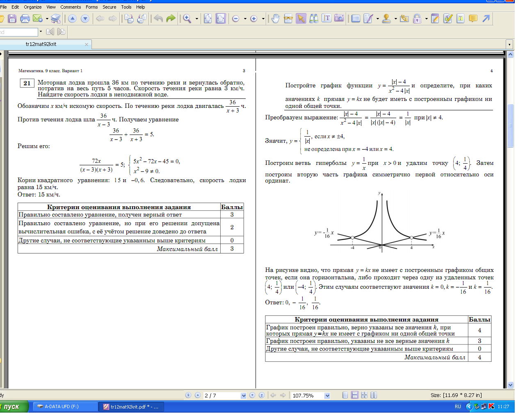Open the Forms menu
Viewport: 525px width, 420px height.
pos(92,7)
